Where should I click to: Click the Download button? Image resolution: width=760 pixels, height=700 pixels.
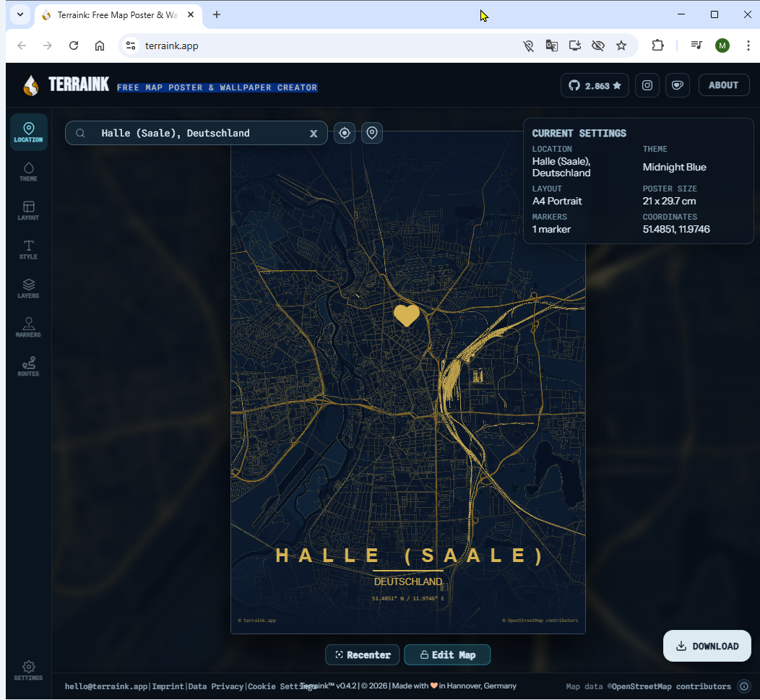(707, 646)
